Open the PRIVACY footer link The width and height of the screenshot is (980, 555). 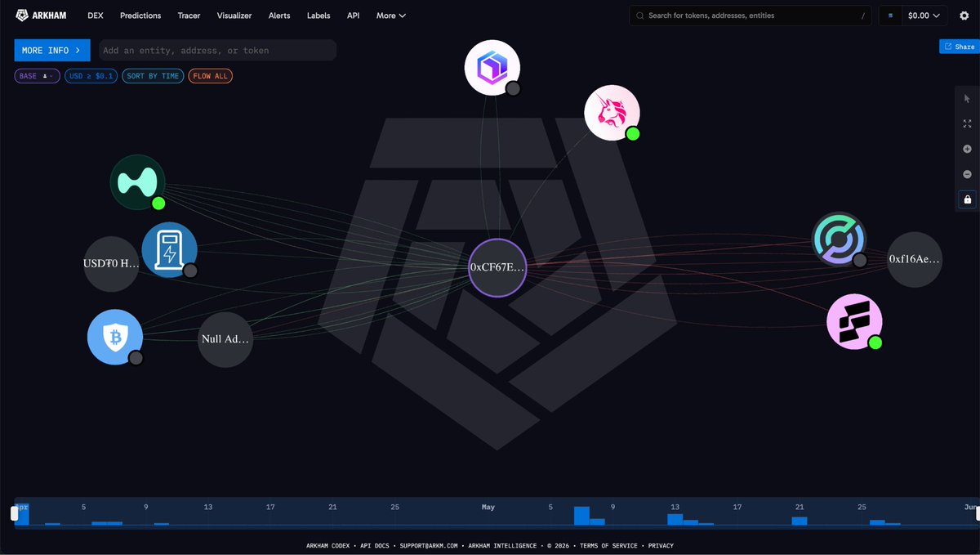pyautogui.click(x=661, y=546)
